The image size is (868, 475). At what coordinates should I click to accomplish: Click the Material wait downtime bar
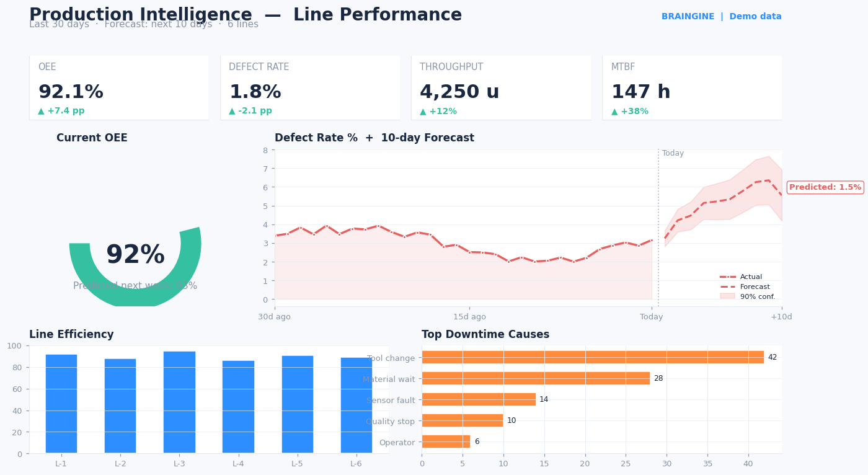pyautogui.click(x=536, y=378)
